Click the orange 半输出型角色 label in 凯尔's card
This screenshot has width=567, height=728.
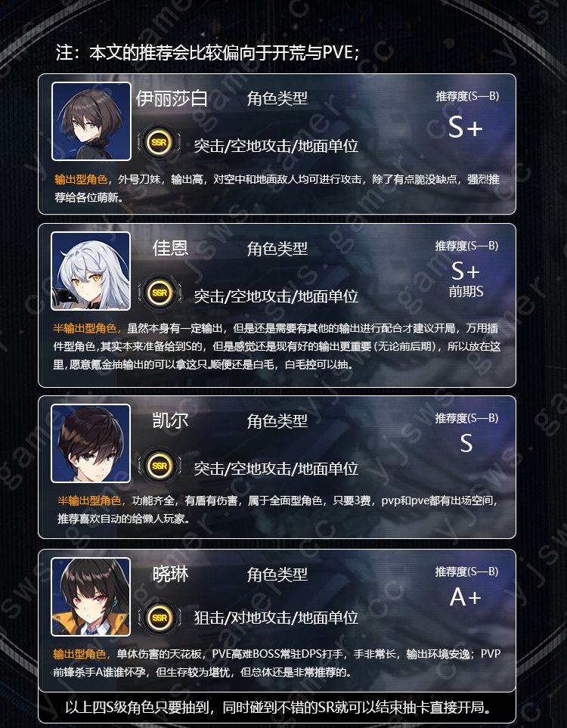[x=90, y=501]
